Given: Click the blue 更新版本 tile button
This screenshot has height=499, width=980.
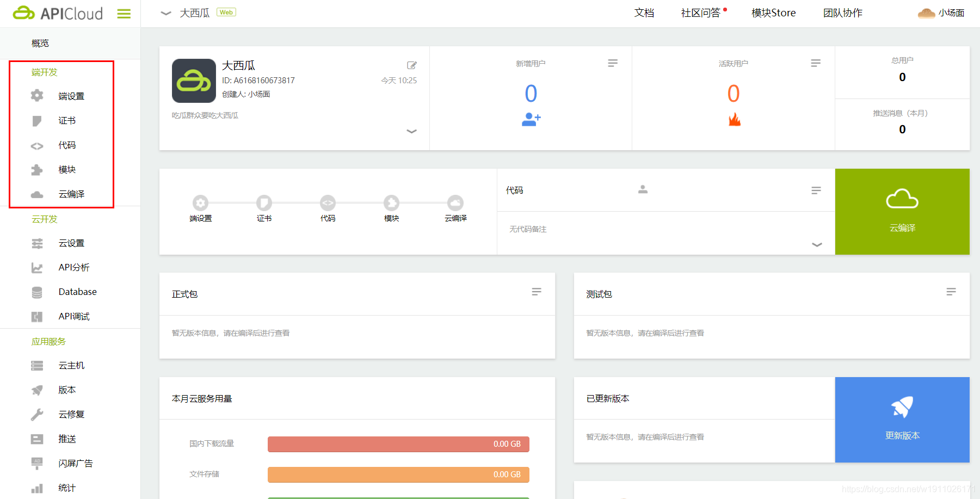Looking at the screenshot, I should click(902, 420).
